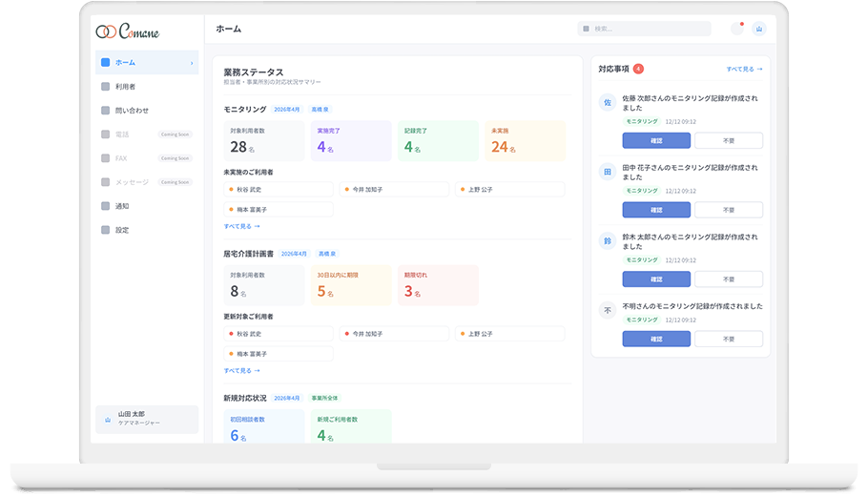Open the 事業所全体 filter chip
Image resolution: width=868 pixels, height=496 pixels.
point(324,398)
